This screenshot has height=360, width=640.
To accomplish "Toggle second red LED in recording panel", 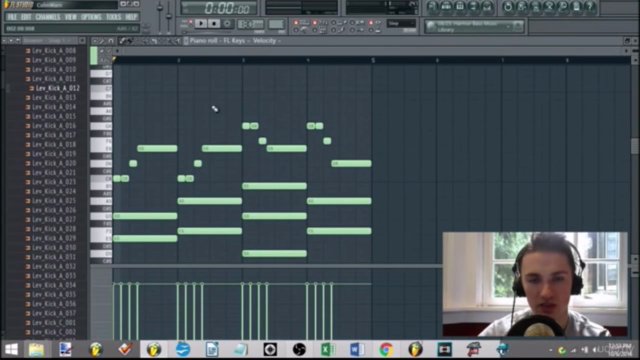I will point(315,23).
